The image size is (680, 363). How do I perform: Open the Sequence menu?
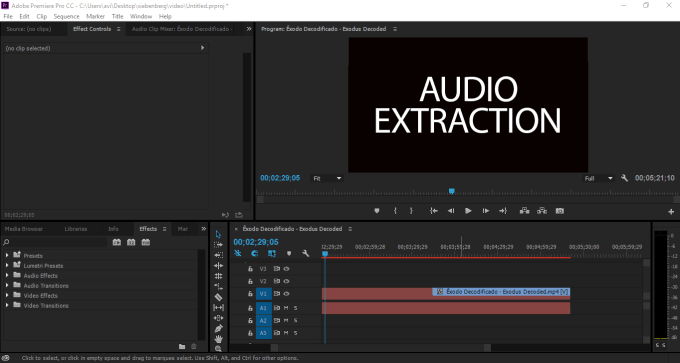click(x=66, y=16)
